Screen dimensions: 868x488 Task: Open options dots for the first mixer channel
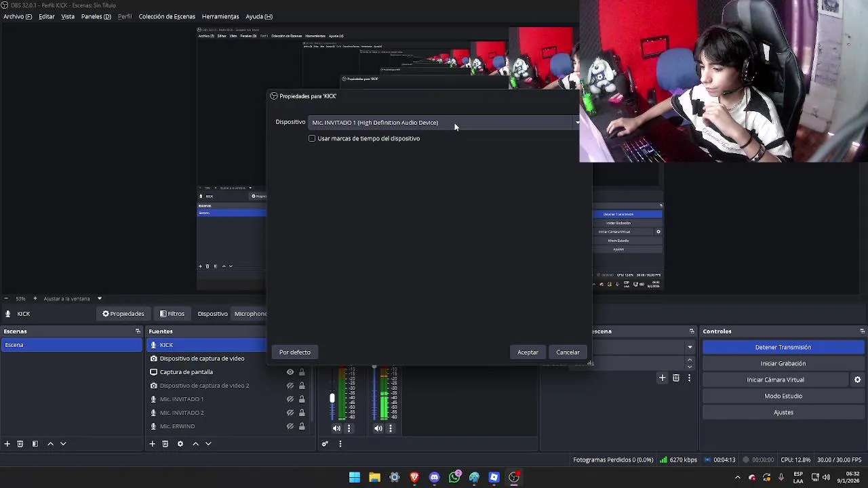349,428
